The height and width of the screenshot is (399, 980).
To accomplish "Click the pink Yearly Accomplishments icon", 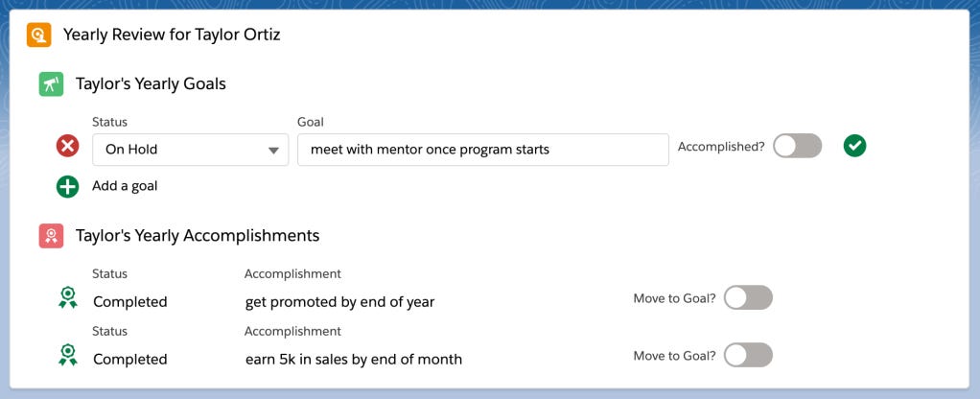I will pyautogui.click(x=52, y=236).
